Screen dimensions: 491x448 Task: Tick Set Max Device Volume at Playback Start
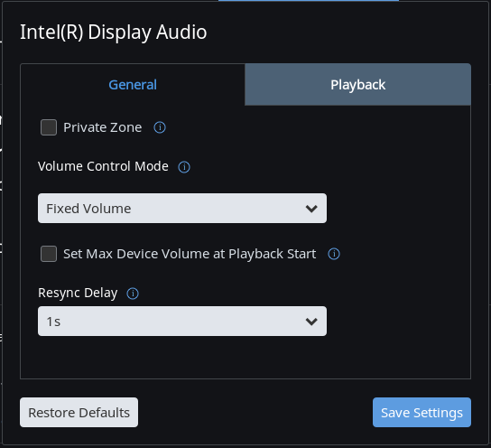49,254
